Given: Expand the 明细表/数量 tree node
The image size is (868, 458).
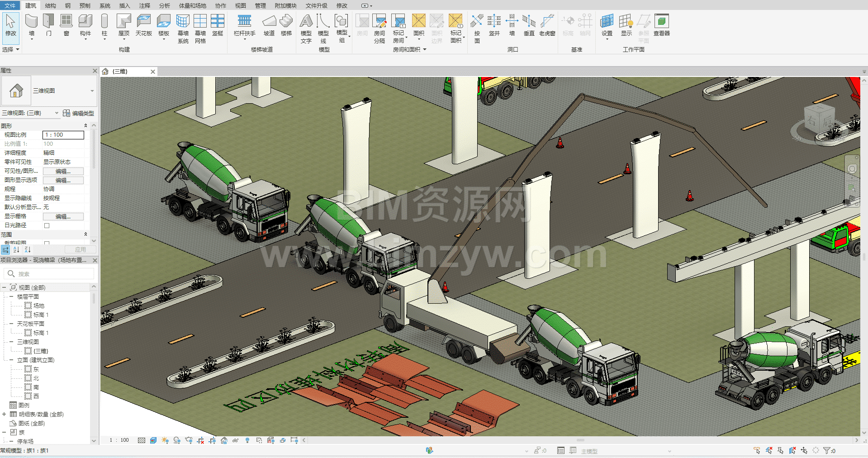Looking at the screenshot, I should pyautogui.click(x=4, y=415).
